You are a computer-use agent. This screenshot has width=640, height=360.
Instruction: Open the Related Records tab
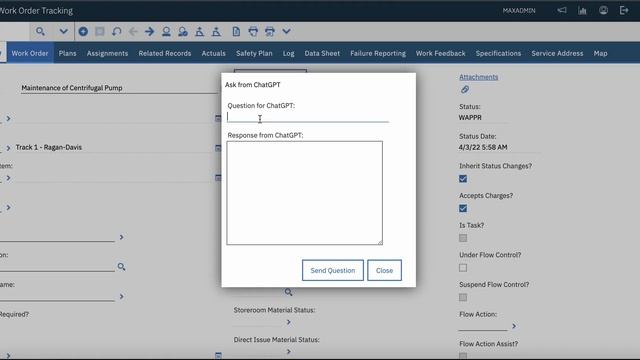[x=165, y=53]
